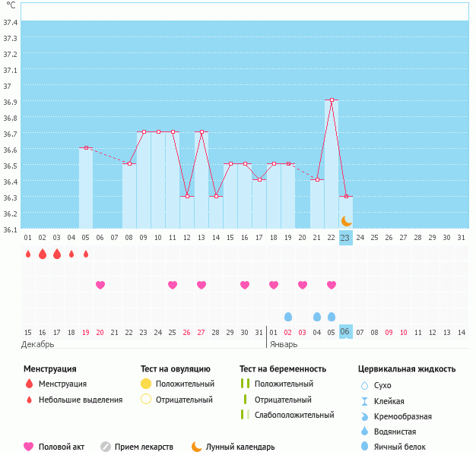The width and height of the screenshot is (476, 452).
Task: Select the heart icon on cycle day 13
Action: click(x=202, y=285)
